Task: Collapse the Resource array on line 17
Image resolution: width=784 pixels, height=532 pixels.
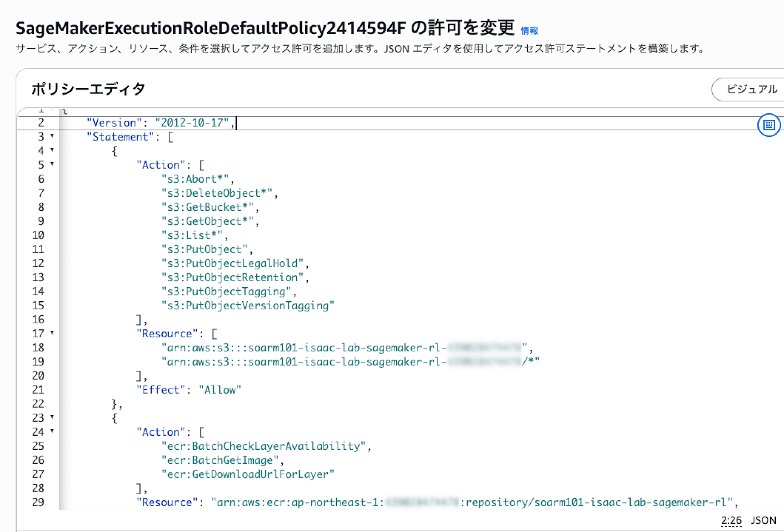Action: click(x=52, y=333)
